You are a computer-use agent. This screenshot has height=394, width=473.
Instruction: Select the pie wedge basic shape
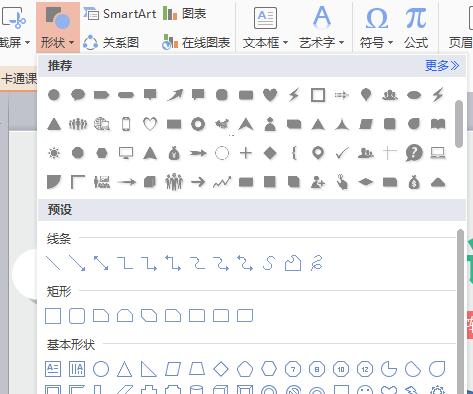[x=389, y=369]
